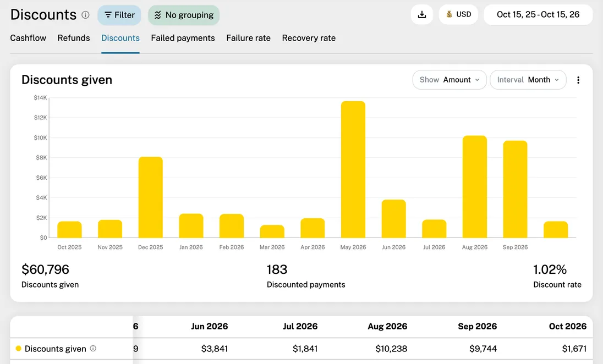The height and width of the screenshot is (364, 603).
Task: Click the Jun 2026 bar in chart
Action: pyautogui.click(x=394, y=219)
